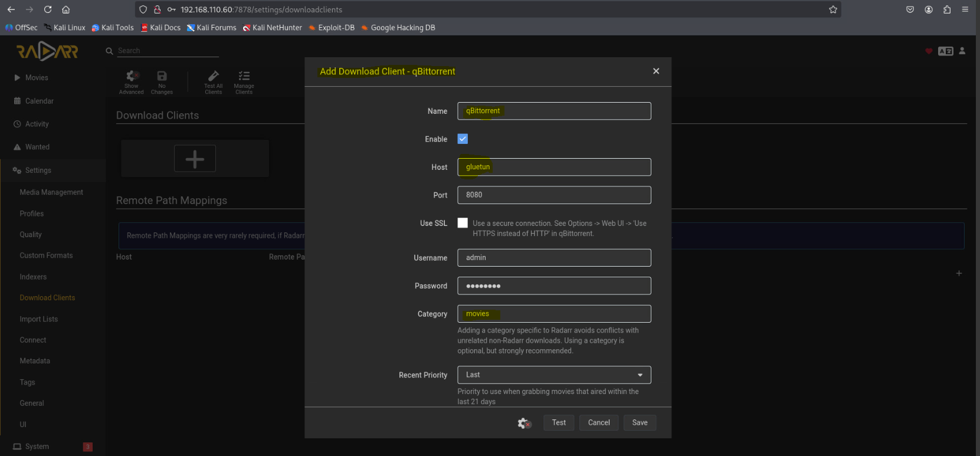The height and width of the screenshot is (456, 980).
Task: Click the heart donate icon in header
Action: 929,51
